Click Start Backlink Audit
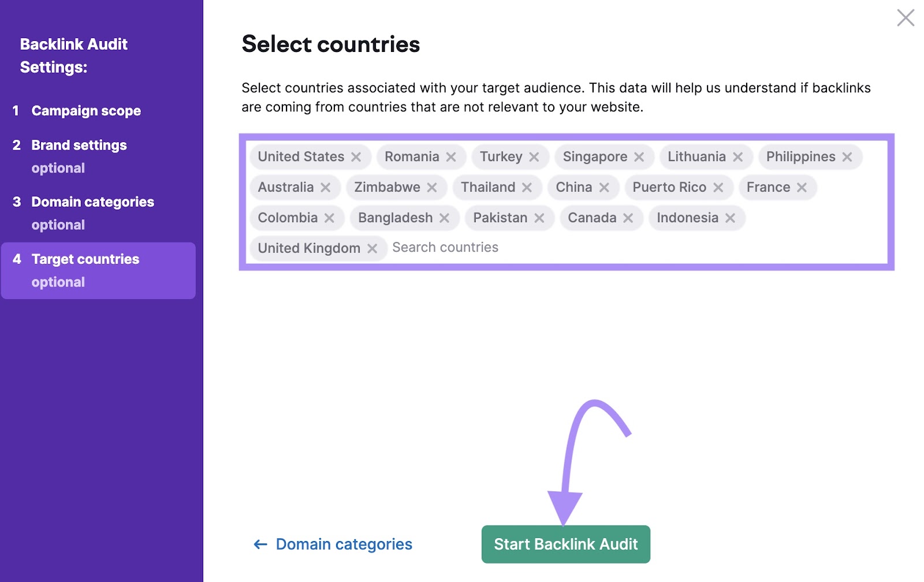The height and width of the screenshot is (582, 924). [565, 543]
